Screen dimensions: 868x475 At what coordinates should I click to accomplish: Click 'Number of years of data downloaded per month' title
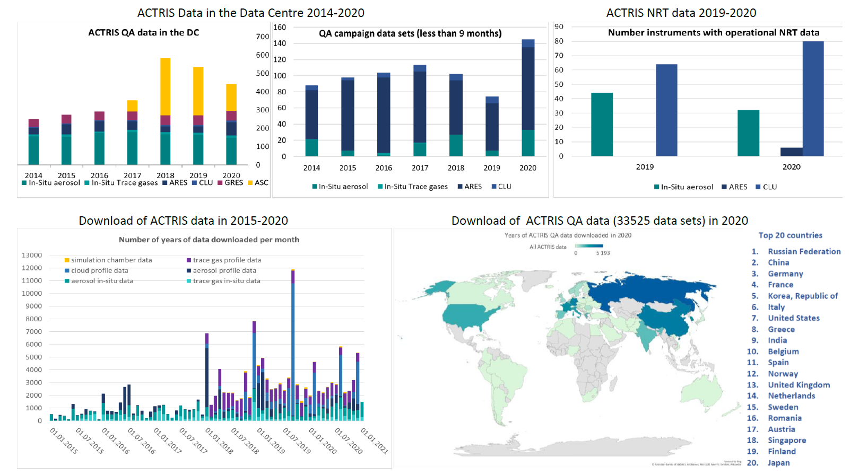click(x=209, y=240)
